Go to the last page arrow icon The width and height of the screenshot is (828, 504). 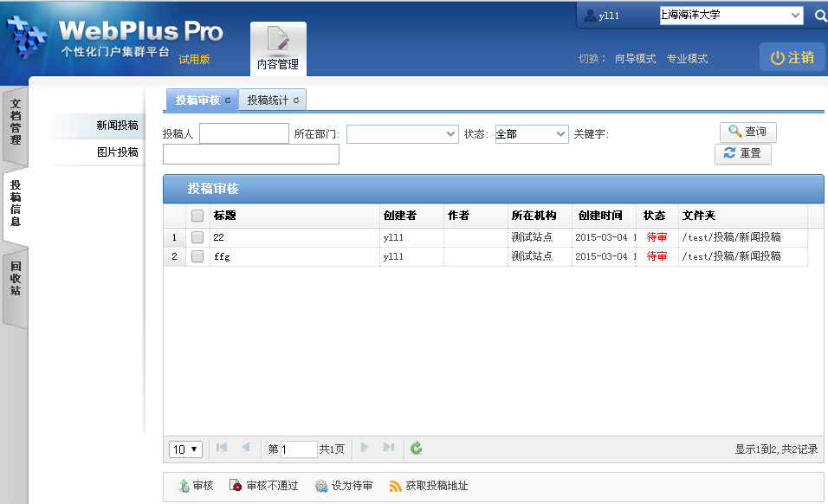(x=389, y=448)
